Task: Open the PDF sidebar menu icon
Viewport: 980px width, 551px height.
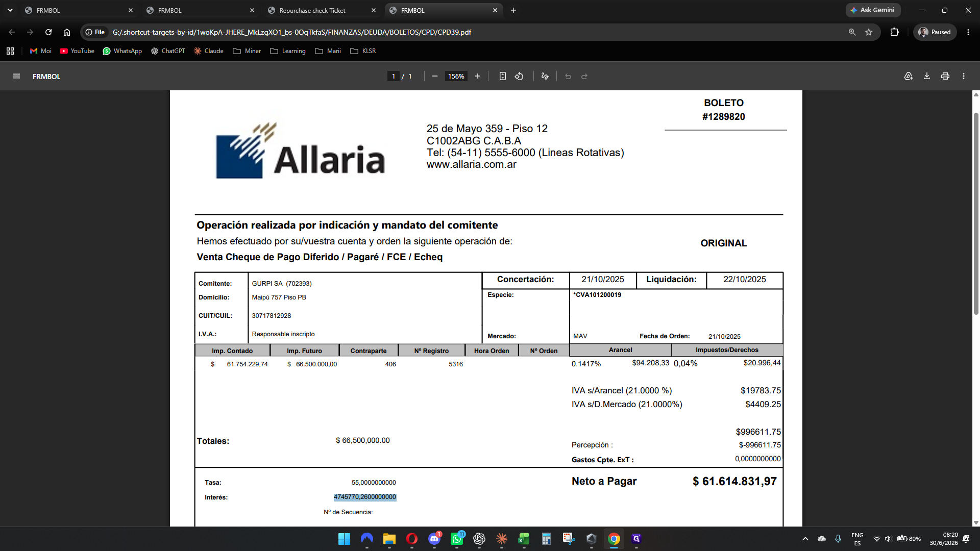Action: (16, 77)
